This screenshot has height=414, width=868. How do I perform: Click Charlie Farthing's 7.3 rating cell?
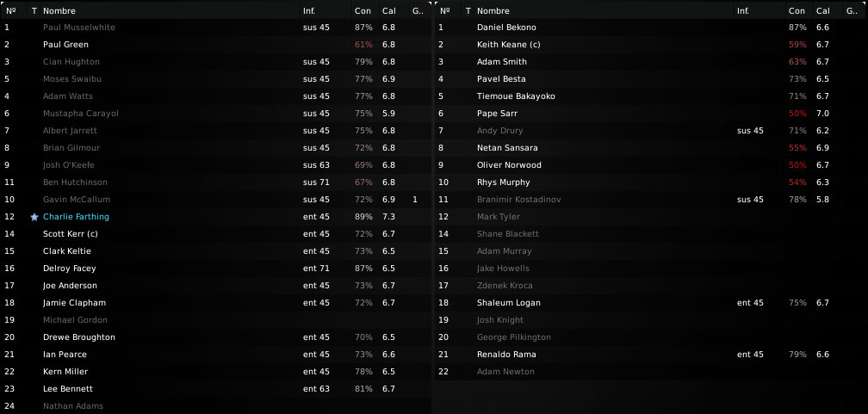click(388, 217)
